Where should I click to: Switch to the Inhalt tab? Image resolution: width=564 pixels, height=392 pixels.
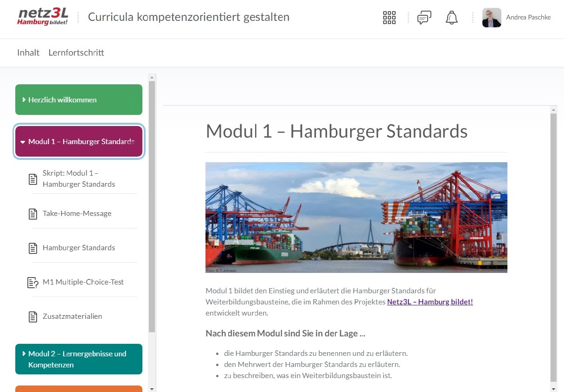point(28,53)
